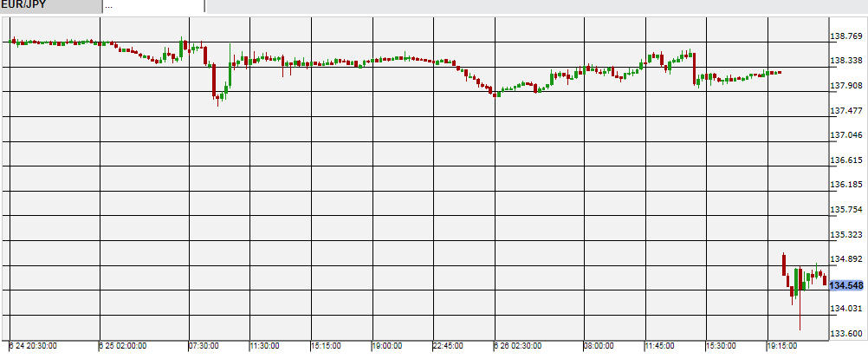Click the 6 24 20:30:00 time label
This screenshot has height=359, width=868.
coord(33,345)
